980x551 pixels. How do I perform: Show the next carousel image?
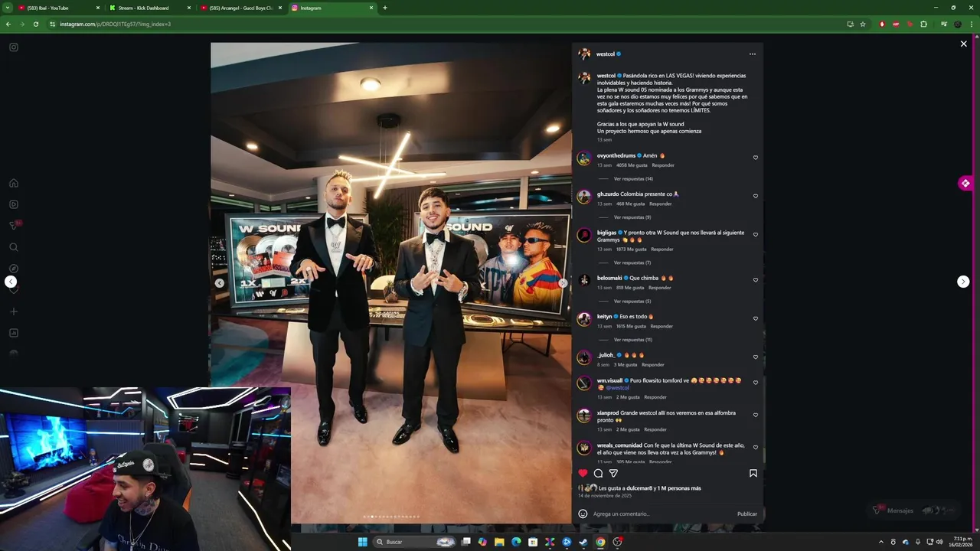tap(563, 283)
